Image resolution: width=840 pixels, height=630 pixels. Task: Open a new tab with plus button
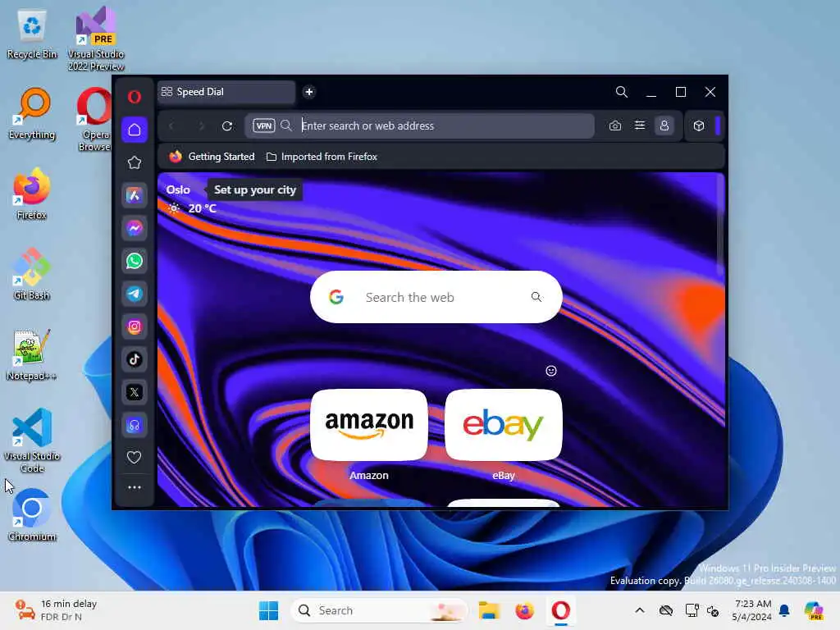tap(309, 92)
